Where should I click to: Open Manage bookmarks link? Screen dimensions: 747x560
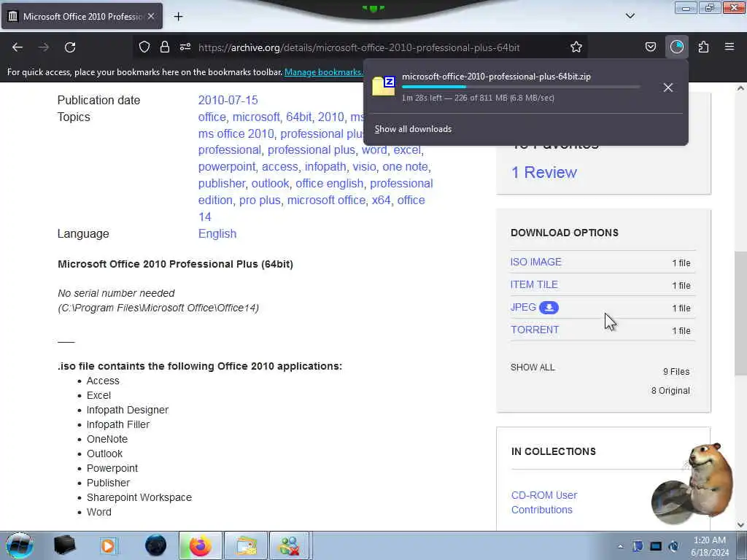tap(323, 72)
